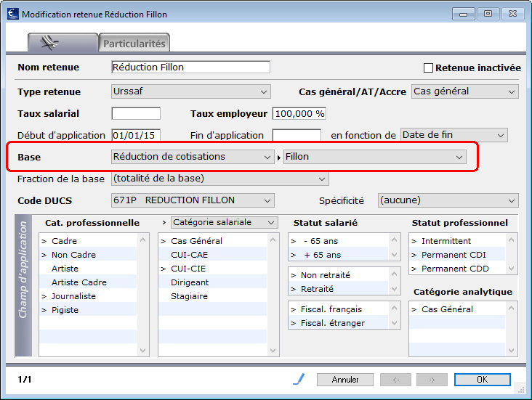Click the Fin d'application date field
This screenshot has width=532, height=400.
click(297, 135)
